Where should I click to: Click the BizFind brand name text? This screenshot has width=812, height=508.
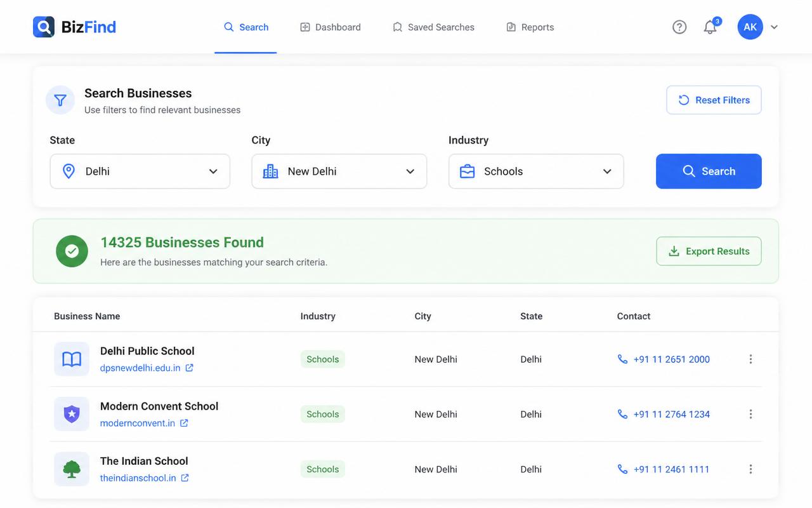89,27
